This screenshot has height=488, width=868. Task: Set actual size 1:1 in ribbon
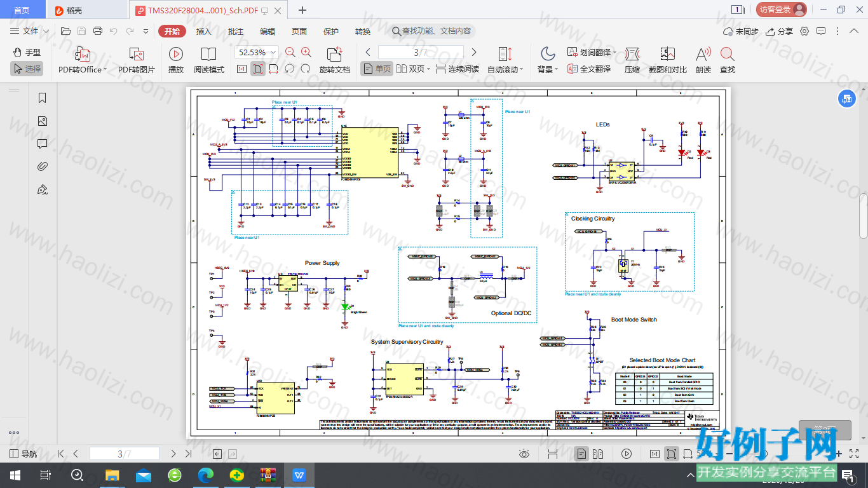pos(241,69)
